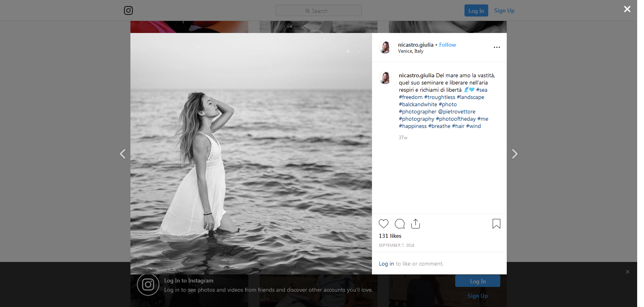The width and height of the screenshot is (644, 307).
Task: Open the #happiness hashtag
Action: 413,126
